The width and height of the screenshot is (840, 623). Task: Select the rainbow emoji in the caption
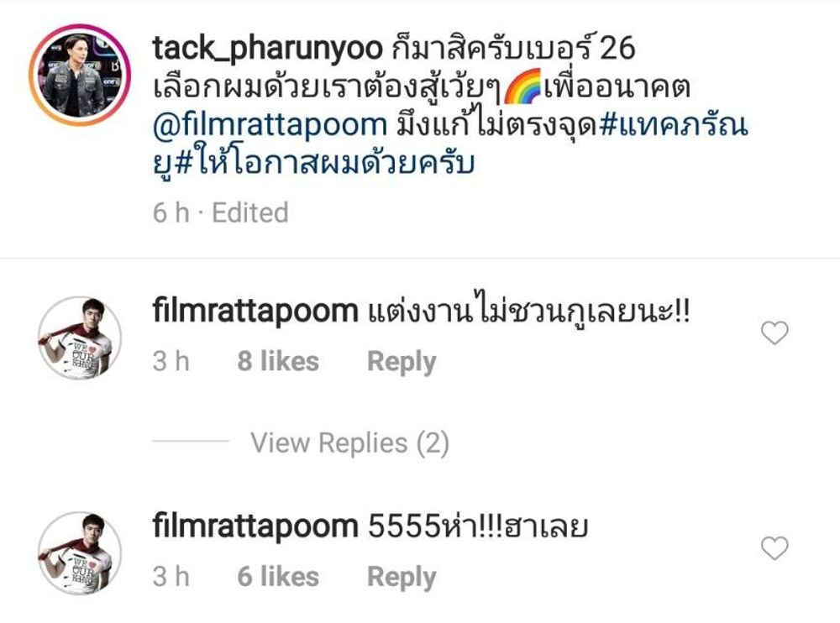tap(522, 86)
